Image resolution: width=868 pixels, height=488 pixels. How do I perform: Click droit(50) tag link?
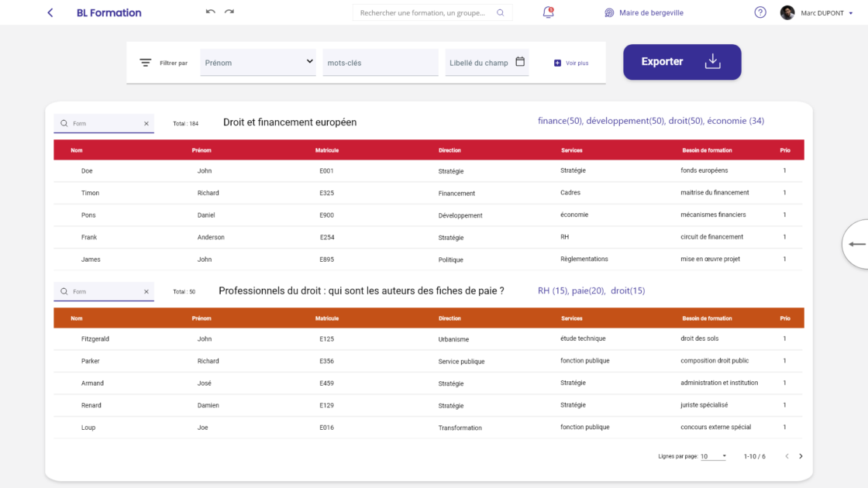pyautogui.click(x=685, y=121)
